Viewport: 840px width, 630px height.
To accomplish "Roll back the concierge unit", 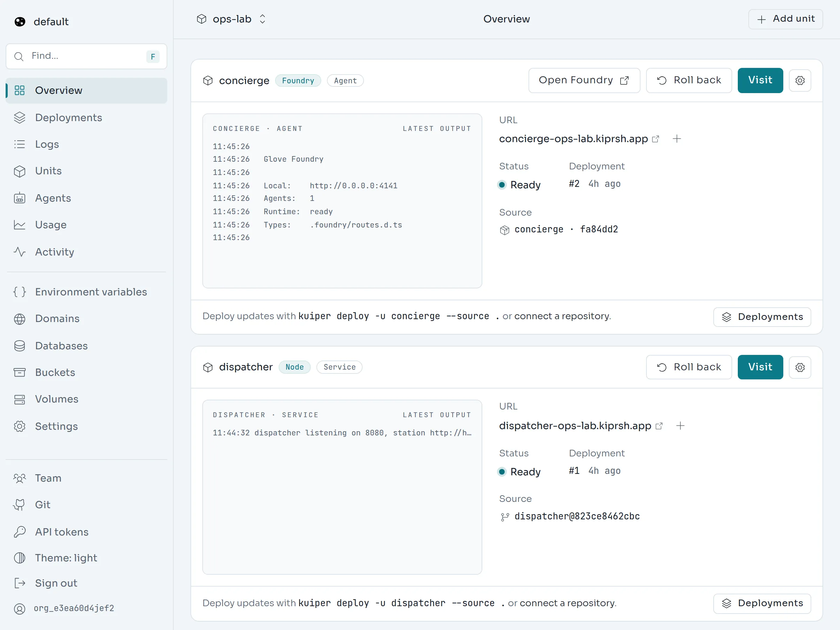I will click(689, 80).
